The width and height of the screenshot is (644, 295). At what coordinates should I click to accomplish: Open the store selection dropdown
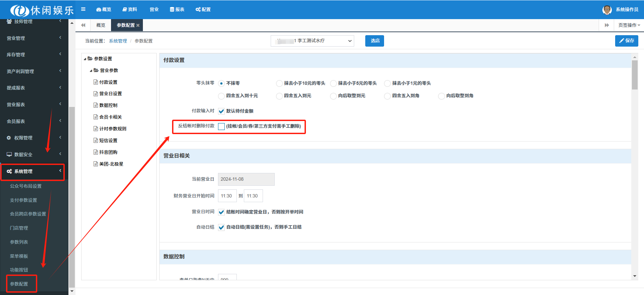point(312,41)
